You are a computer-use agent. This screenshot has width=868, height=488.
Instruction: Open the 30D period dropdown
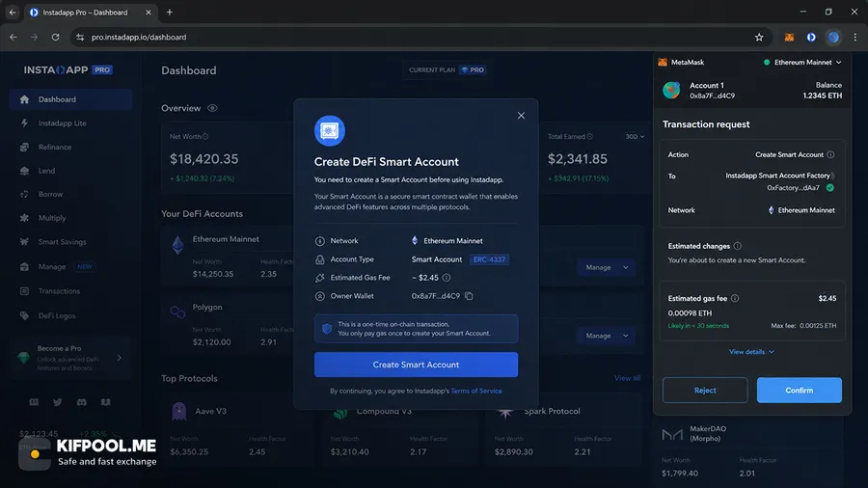[x=635, y=137]
